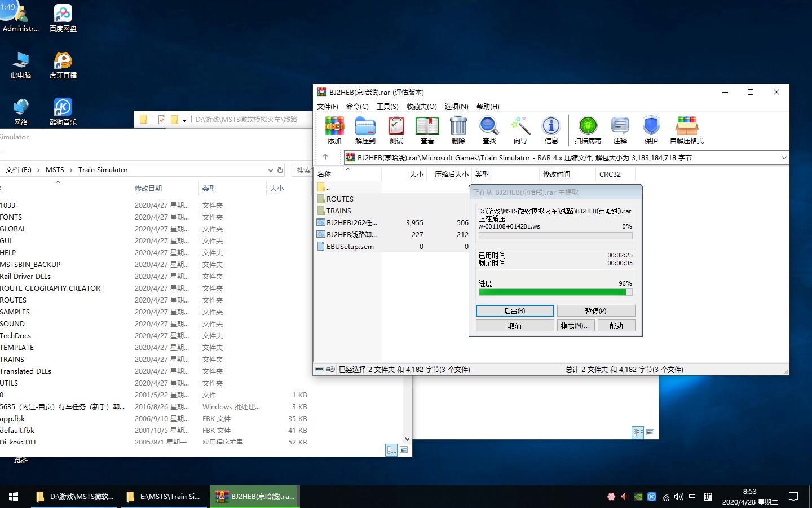Open the Wizard (向导) wand icon
This screenshot has height=508, width=812.
coord(520,130)
